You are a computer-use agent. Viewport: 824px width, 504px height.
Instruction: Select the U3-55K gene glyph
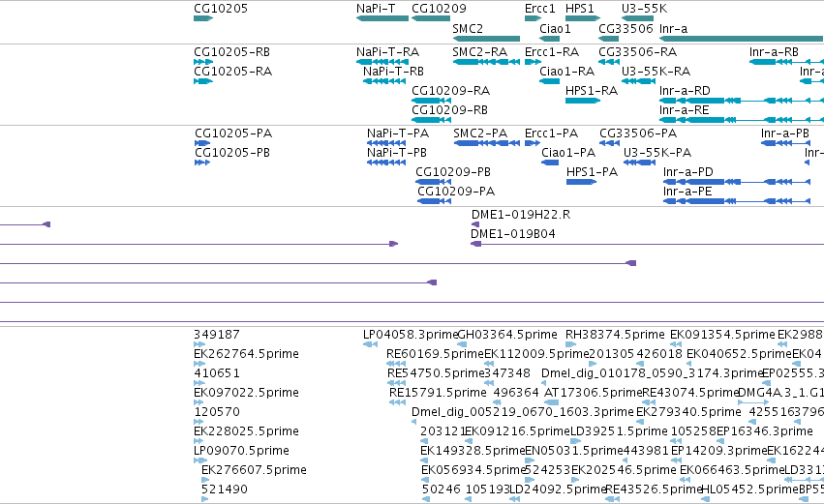(637, 18)
